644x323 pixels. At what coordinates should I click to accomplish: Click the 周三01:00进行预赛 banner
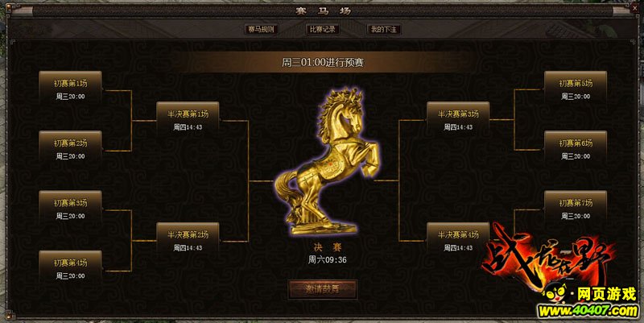323,63
